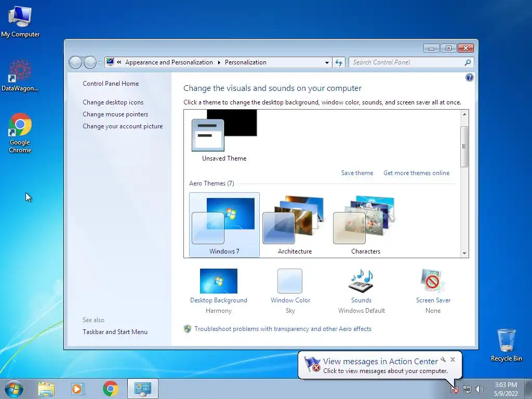Go to Appearance and Personalization breadcrumb
Screen dimensions: 532x399
(x=169, y=62)
